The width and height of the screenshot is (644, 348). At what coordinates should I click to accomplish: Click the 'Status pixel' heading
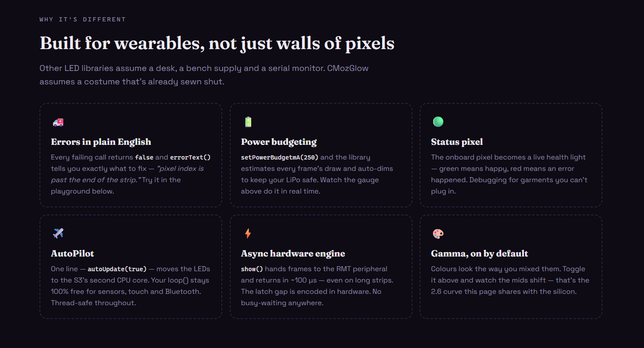[457, 142]
